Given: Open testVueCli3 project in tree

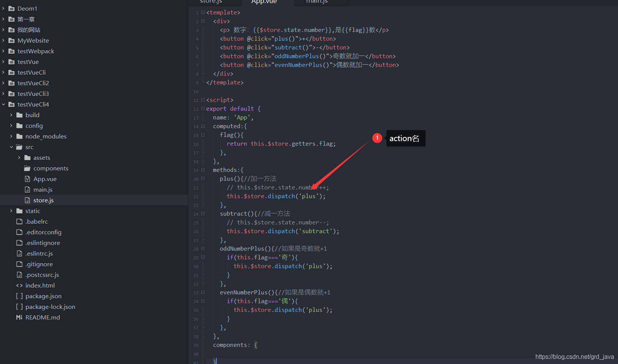Looking at the screenshot, I should click(94, 94).
